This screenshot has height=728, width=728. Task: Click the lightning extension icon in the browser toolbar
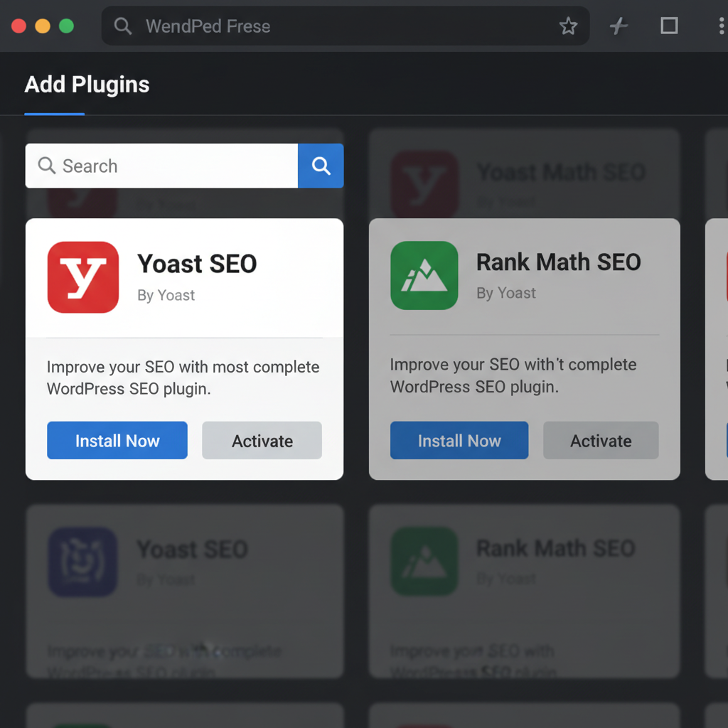[618, 26]
